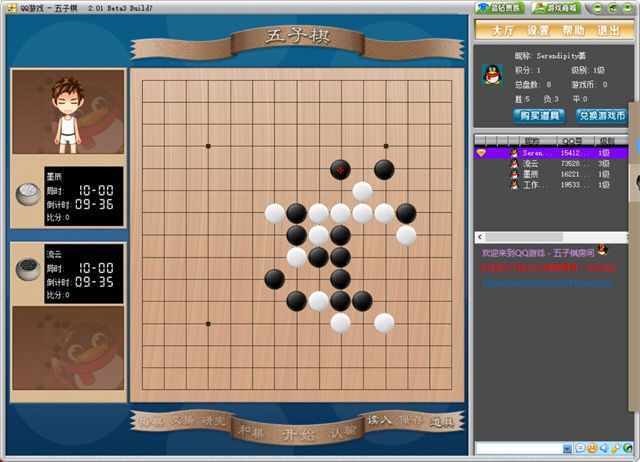Screen dimensions: 640x462
Task: Mute sound with the speaker icon
Action: (x=603, y=448)
